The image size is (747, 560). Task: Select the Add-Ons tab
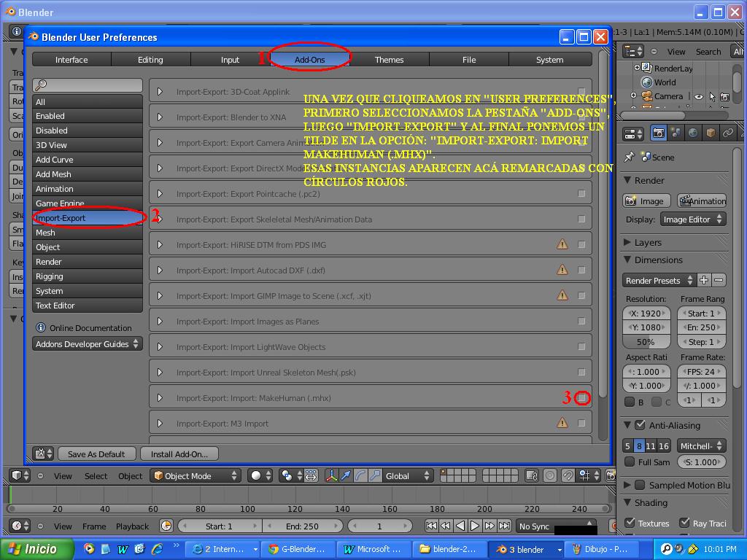tap(309, 60)
